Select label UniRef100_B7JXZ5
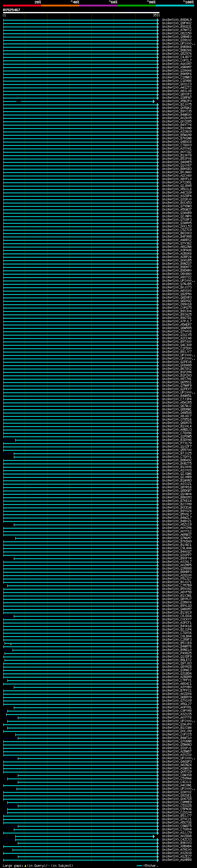The image size is (197, 868). coord(177,453)
